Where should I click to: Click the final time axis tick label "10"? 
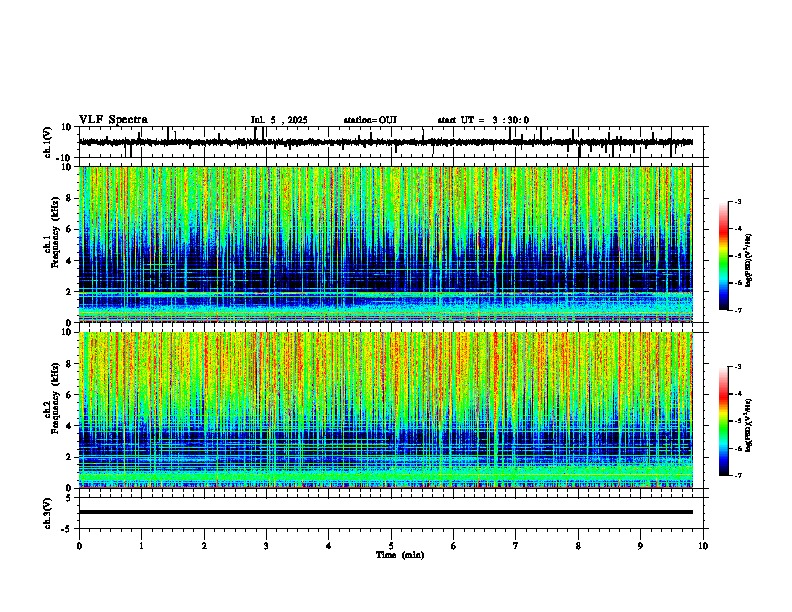tap(703, 546)
